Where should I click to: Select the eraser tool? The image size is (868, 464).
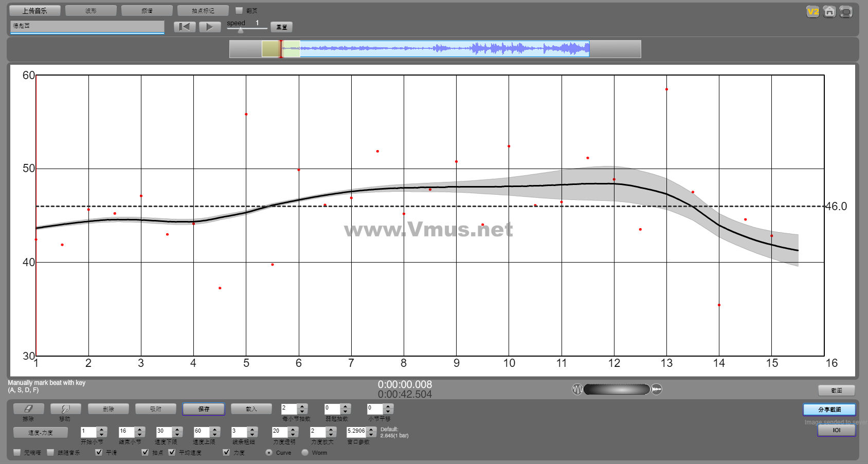coord(28,409)
